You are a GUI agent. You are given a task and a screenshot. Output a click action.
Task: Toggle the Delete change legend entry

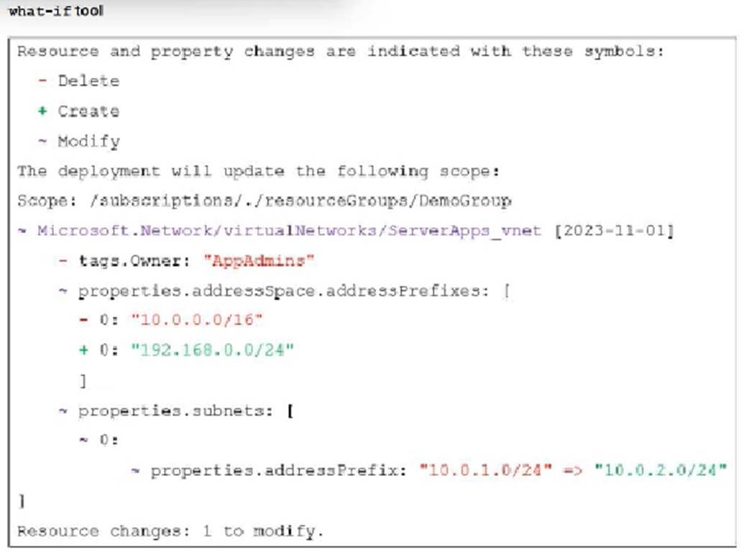[88, 81]
